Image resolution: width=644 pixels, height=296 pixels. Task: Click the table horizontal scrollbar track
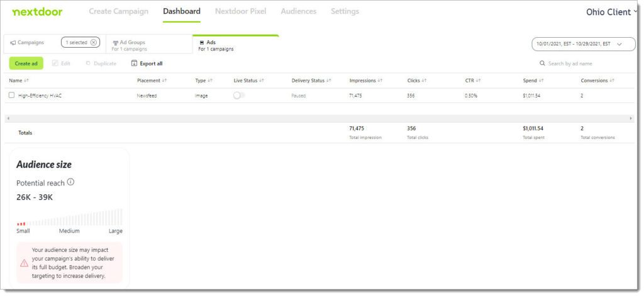(319, 118)
